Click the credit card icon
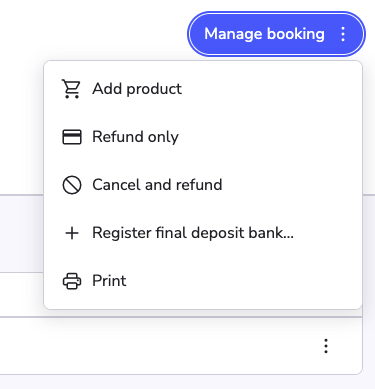Viewport: 375px width, 389px height. [72, 137]
